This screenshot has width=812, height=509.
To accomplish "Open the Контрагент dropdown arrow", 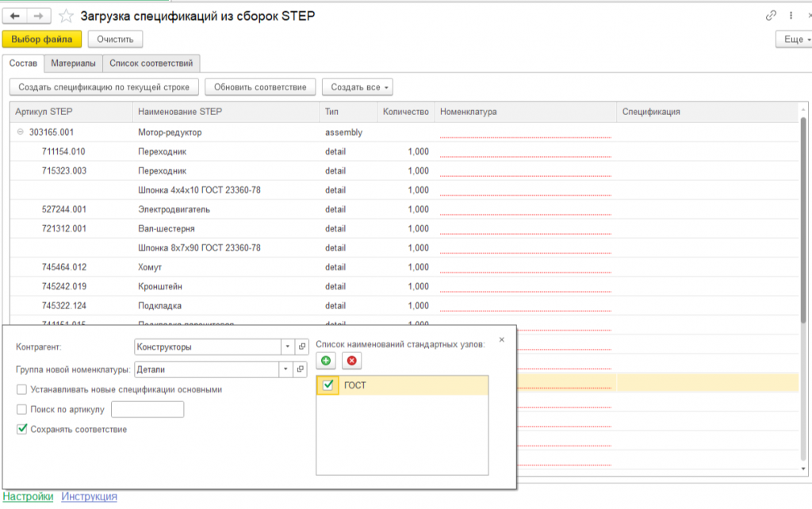I will tap(287, 346).
